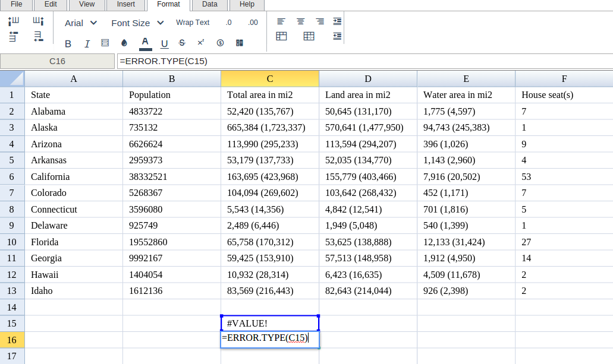The height and width of the screenshot is (364, 613).
Task: Click the Name Box showing C16
Action: [x=57, y=61]
